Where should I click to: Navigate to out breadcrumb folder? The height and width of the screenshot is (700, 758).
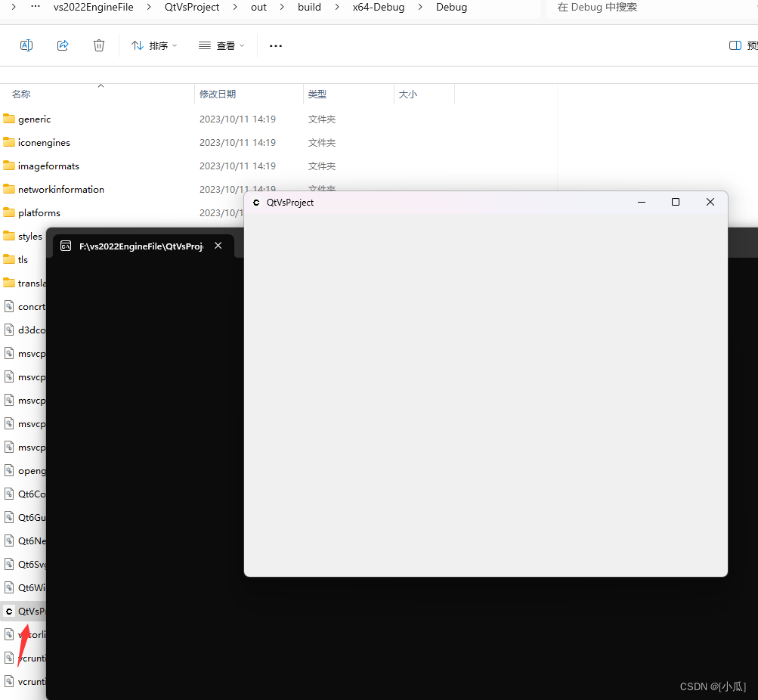(258, 8)
